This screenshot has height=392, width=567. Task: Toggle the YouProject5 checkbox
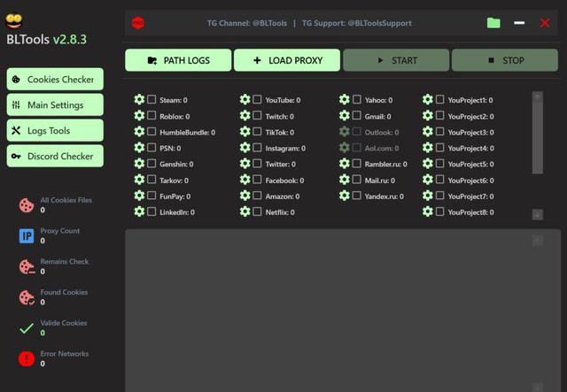(x=439, y=164)
